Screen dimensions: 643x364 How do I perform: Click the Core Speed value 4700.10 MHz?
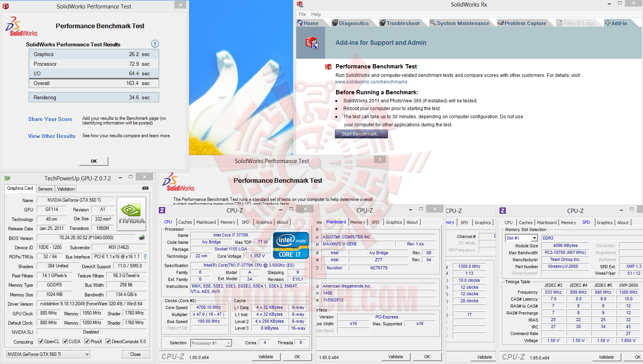coord(209,308)
